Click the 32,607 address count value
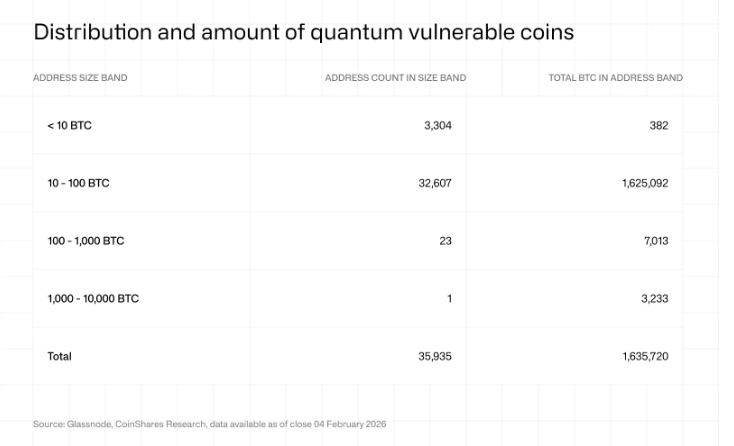Viewport: 734px width, 446px height. tap(435, 183)
